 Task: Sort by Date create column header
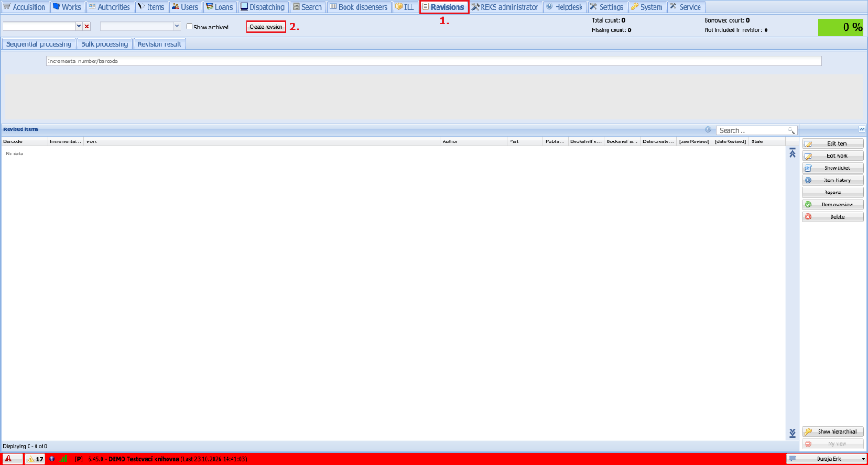click(658, 141)
